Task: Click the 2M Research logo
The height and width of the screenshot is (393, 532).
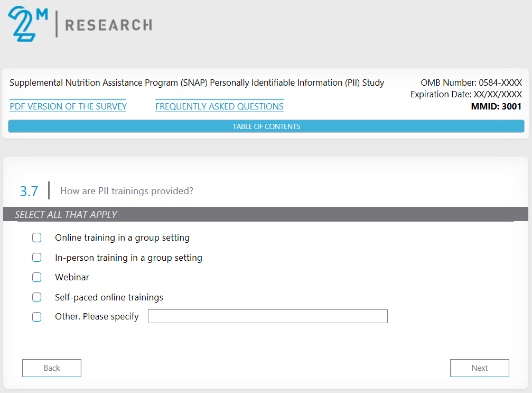Action: [79, 24]
